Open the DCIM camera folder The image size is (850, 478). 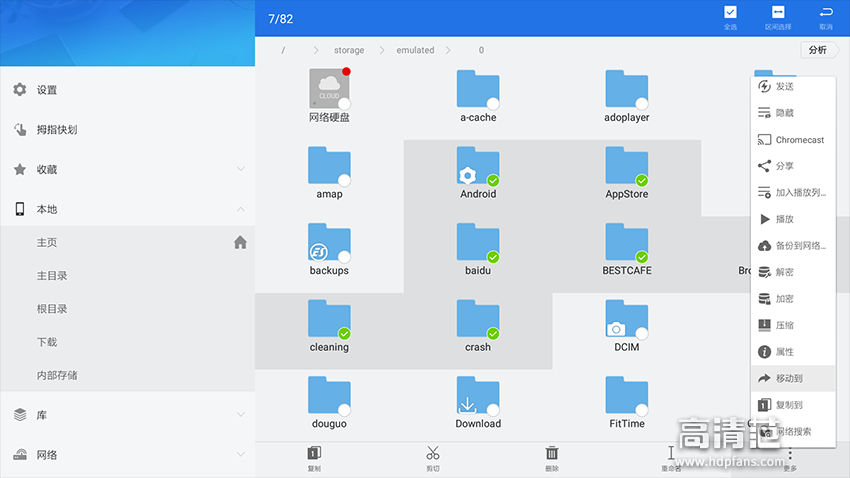pyautogui.click(x=627, y=325)
